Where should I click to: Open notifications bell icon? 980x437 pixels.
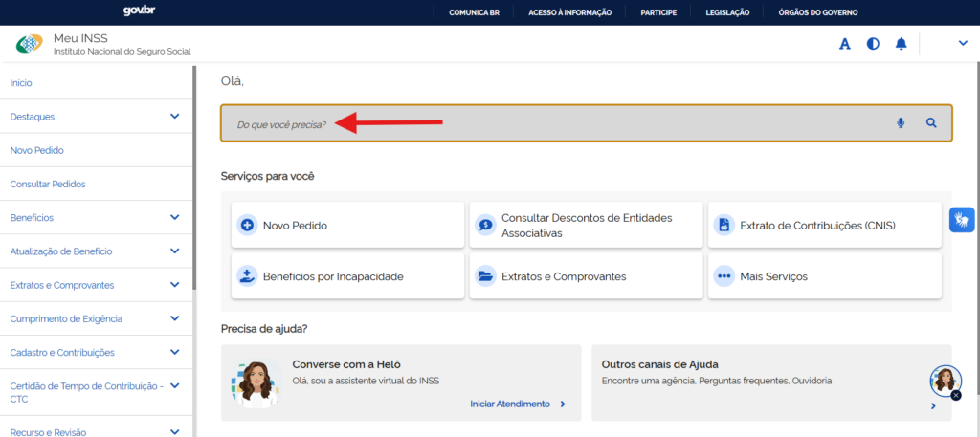[x=901, y=44]
